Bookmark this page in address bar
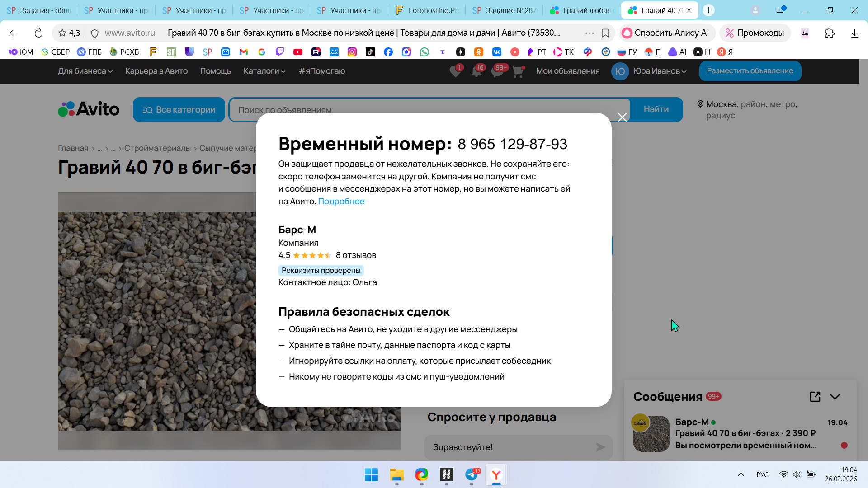868x488 pixels. (605, 33)
